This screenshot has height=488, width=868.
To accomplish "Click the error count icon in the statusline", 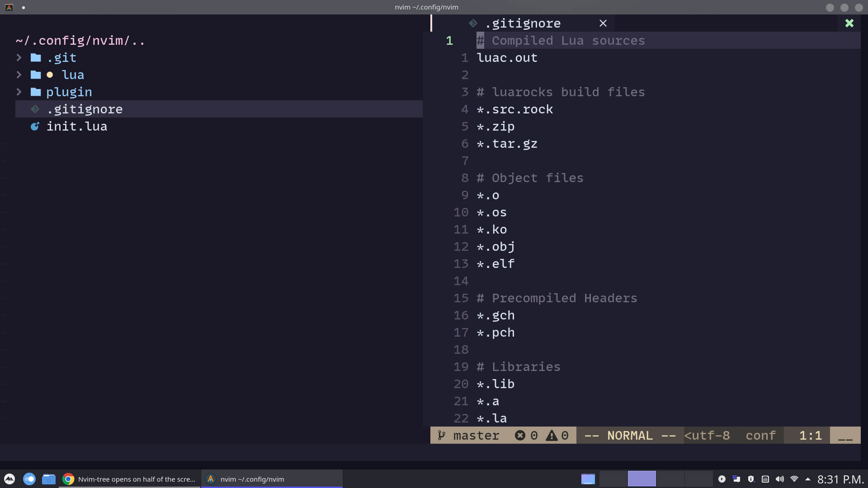I will click(x=521, y=435).
